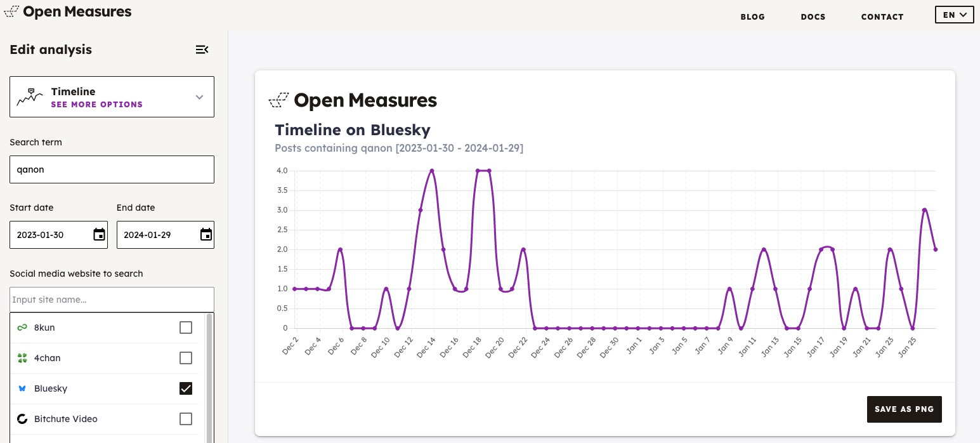Click the Dec 10 data point
Viewport: 980px width, 443px height.
[386, 289]
